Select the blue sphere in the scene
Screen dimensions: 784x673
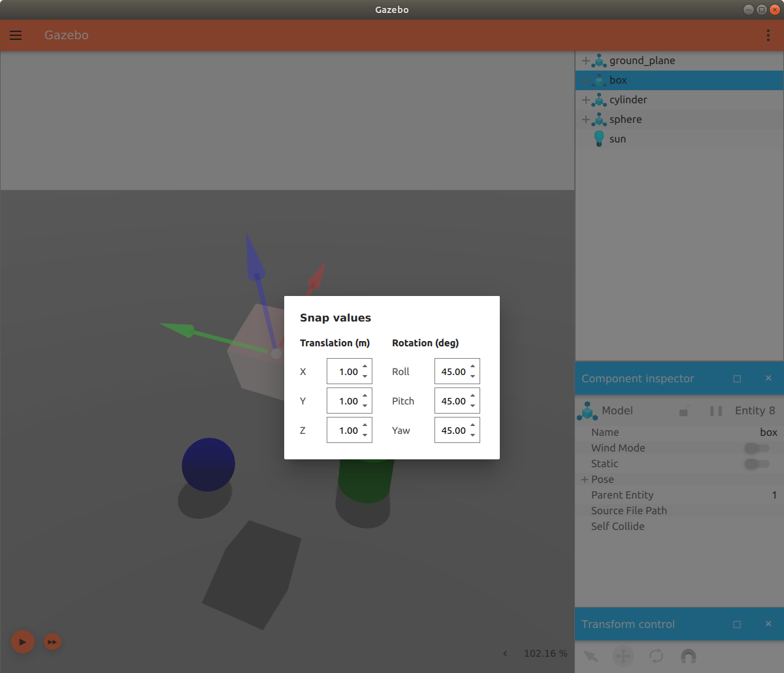208,465
